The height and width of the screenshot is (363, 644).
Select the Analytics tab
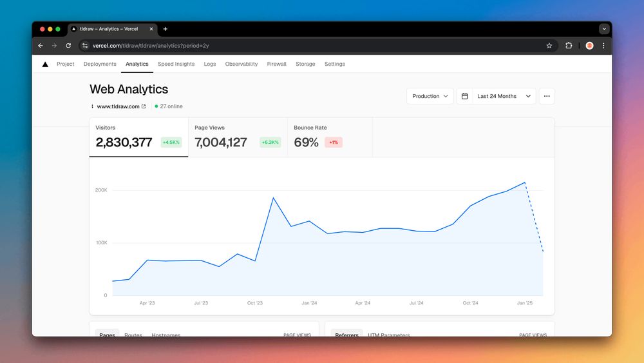(x=137, y=64)
